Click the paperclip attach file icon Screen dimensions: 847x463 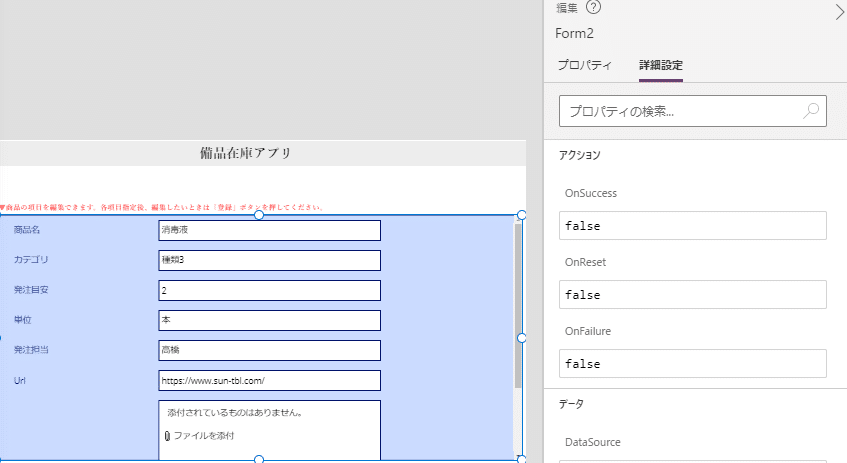pos(167,436)
